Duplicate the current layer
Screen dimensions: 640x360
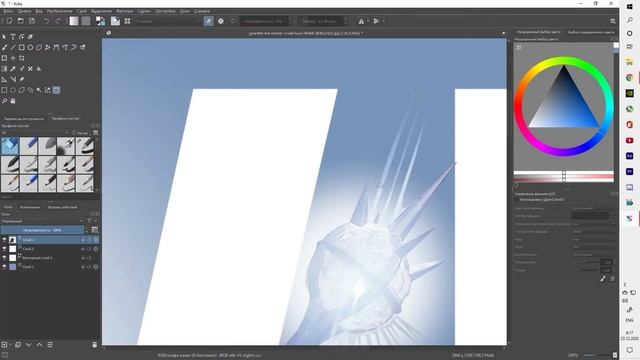[x=18, y=345]
